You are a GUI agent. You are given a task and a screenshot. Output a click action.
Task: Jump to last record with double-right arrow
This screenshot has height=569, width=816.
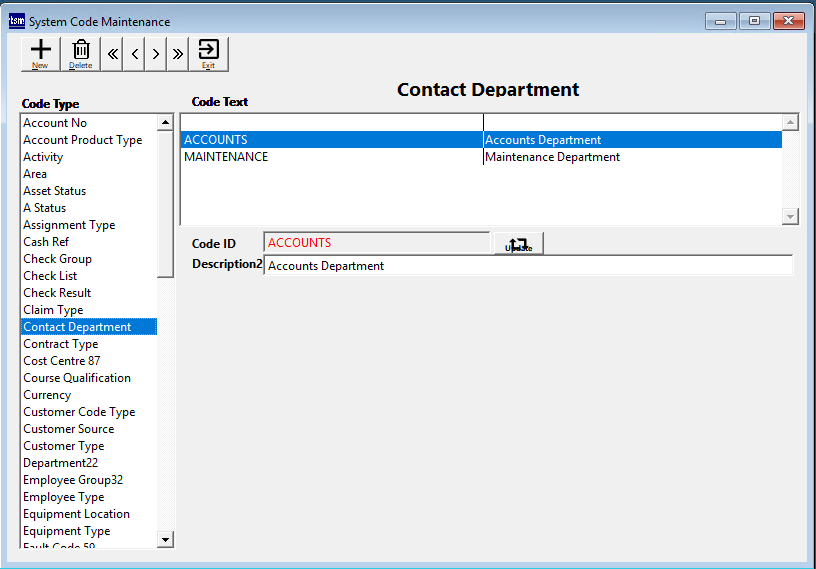(x=178, y=55)
